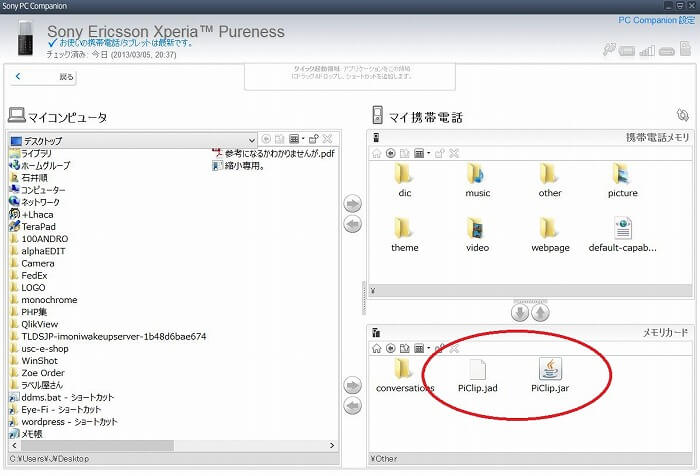Open the デスクトップ location dropdown
Image resolution: width=700 pixels, height=476 pixels.
[x=251, y=141]
